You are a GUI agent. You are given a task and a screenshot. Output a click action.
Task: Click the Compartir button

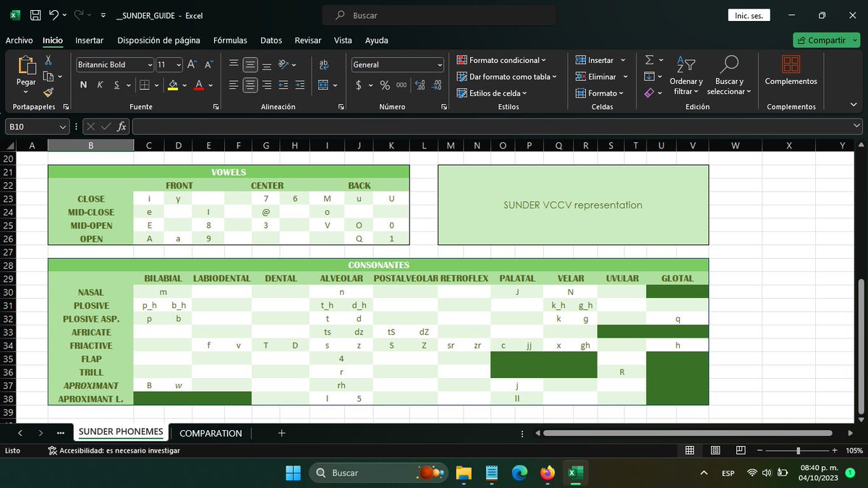826,40
